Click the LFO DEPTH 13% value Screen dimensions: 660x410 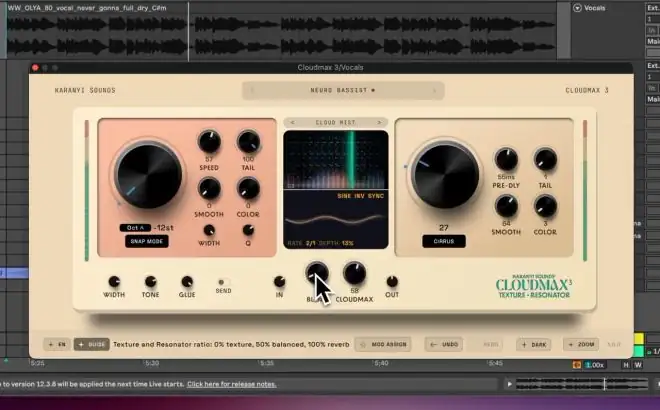[x=348, y=243]
